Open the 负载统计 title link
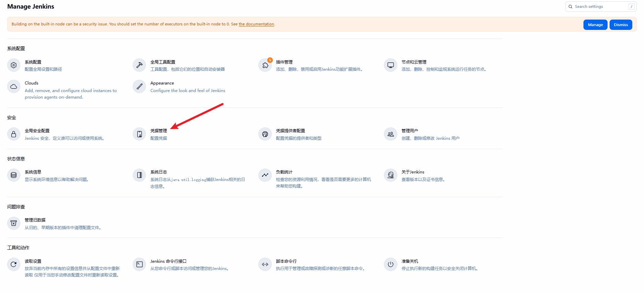The height and width of the screenshot is (293, 644). click(x=284, y=172)
